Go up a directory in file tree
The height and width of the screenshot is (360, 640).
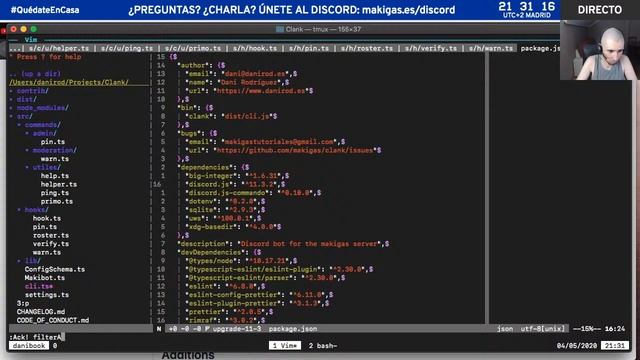[x=35, y=74]
